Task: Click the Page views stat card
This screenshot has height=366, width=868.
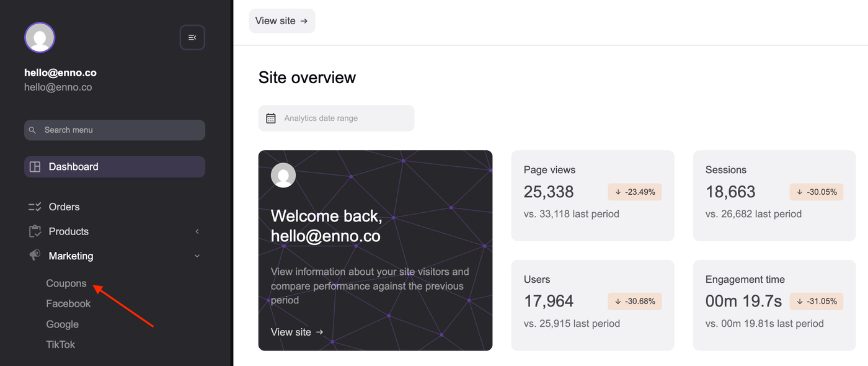Action: pyautogui.click(x=592, y=195)
